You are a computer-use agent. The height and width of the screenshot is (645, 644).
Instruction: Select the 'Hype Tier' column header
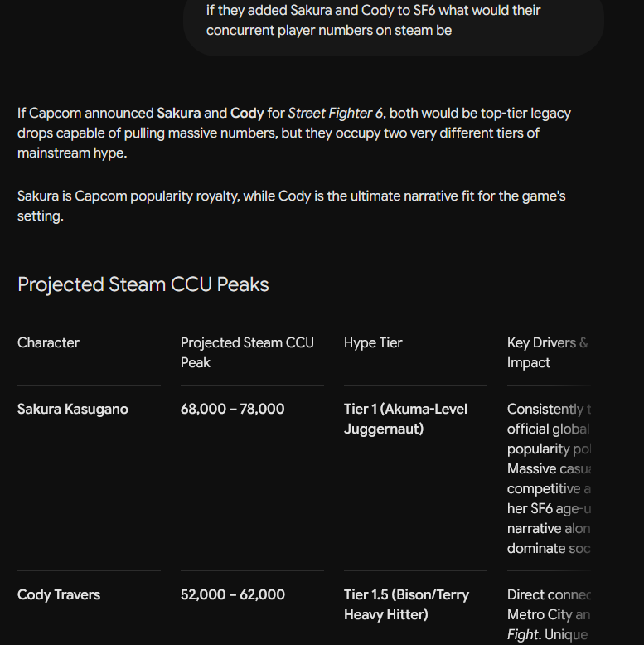pyautogui.click(x=373, y=342)
